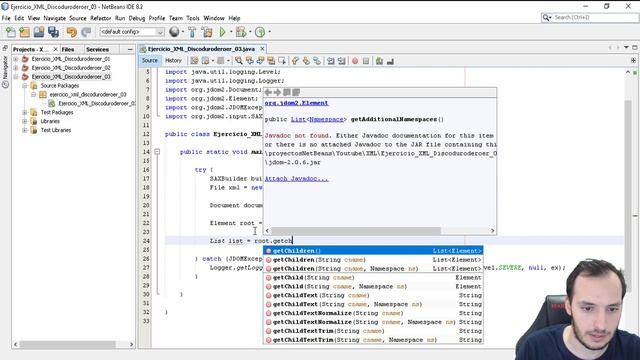The height and width of the screenshot is (360, 640).
Task: Open the Run Project dropdown arrow
Action: pyautogui.click(x=231, y=32)
